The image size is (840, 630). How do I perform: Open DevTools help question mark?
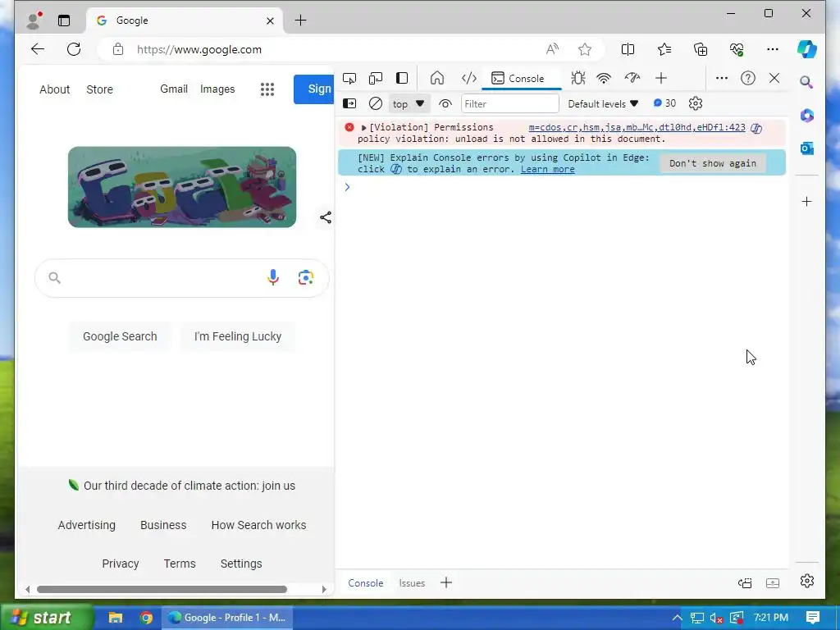748,78
